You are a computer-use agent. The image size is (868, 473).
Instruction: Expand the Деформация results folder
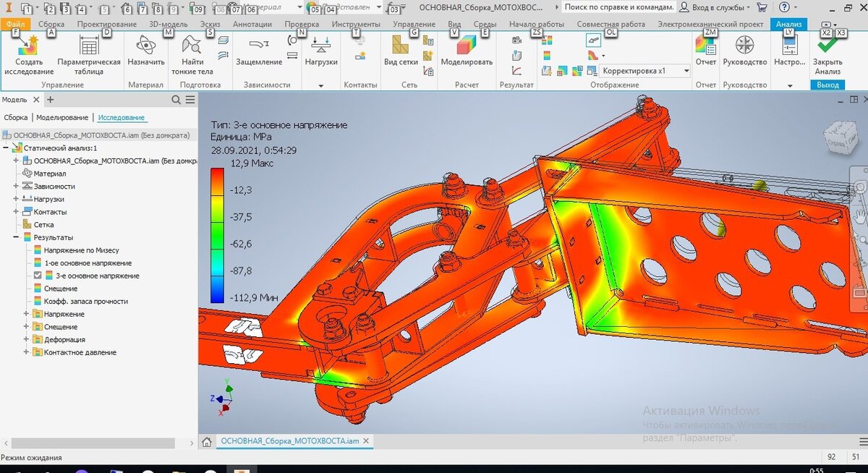tap(26, 339)
